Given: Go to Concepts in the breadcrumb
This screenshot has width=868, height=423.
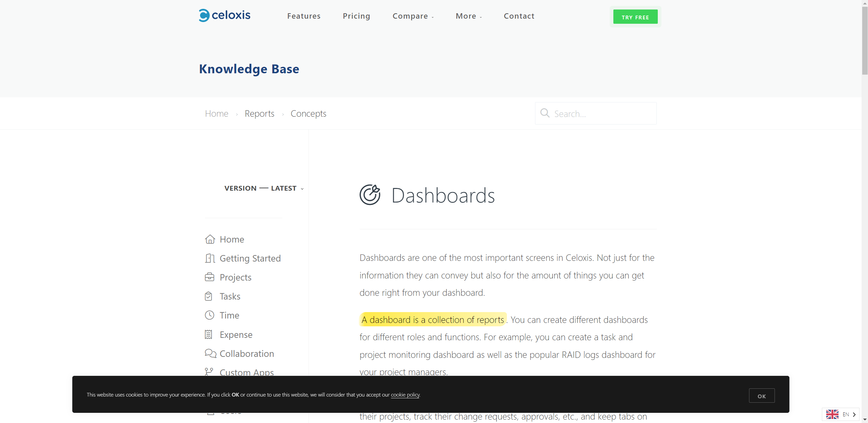Looking at the screenshot, I should 308,113.
